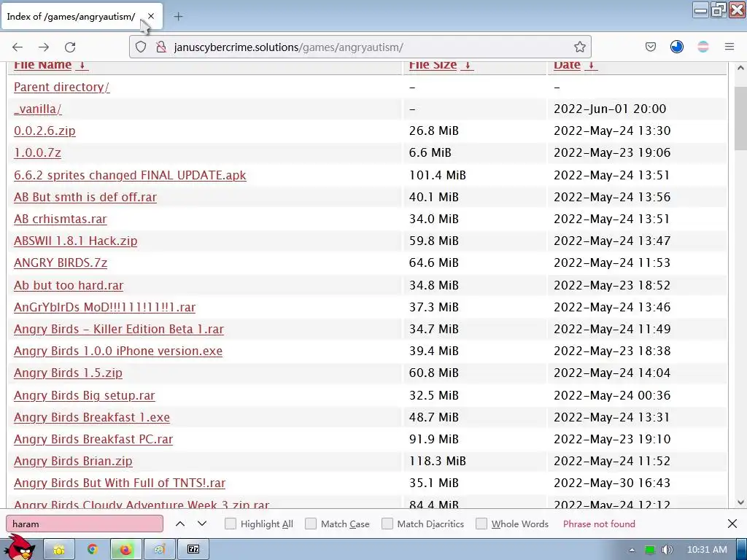The image size is (747, 560).
Task: Download Angry Birds But With Full of TNTS!.rar
Action: [120, 483]
